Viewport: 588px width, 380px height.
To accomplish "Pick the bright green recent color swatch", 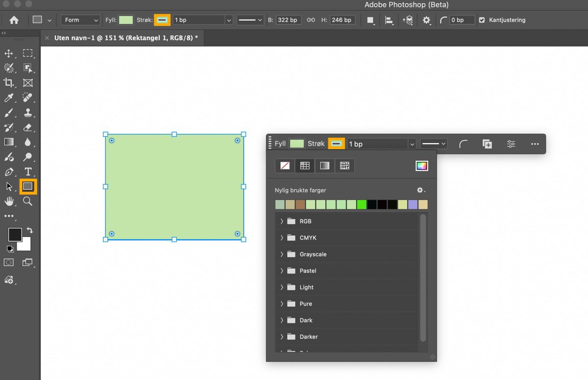I will coord(362,204).
